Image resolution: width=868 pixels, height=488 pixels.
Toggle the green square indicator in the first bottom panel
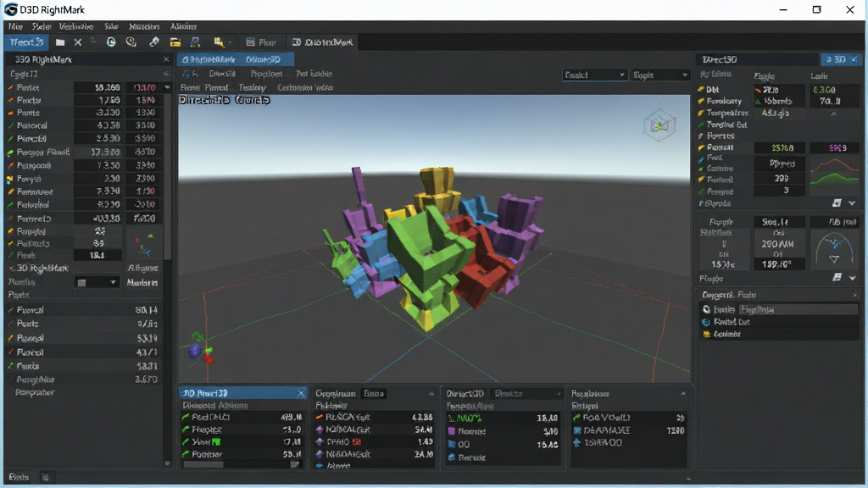tap(216, 441)
